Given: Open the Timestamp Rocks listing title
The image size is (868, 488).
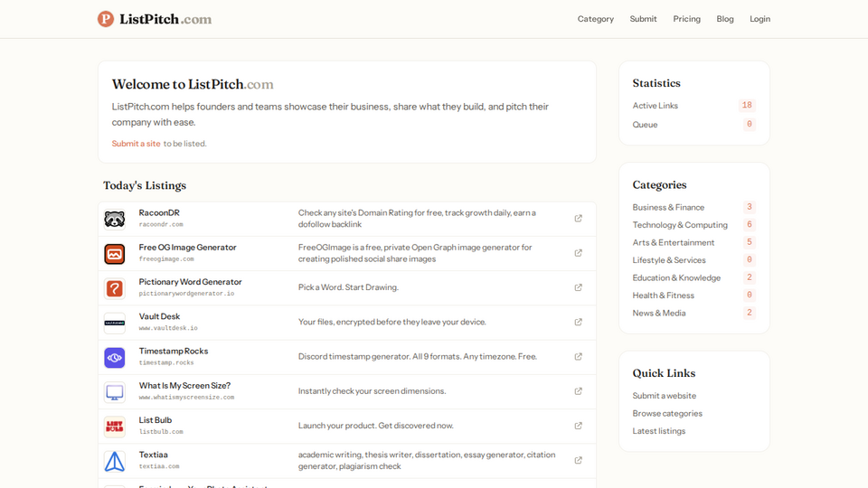Looking at the screenshot, I should point(174,352).
